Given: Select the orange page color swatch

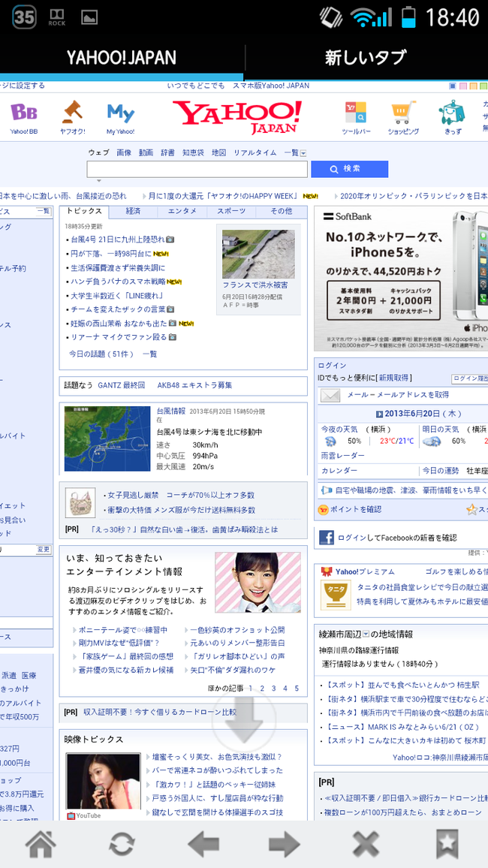Looking at the screenshot, I should pyautogui.click(x=472, y=86).
